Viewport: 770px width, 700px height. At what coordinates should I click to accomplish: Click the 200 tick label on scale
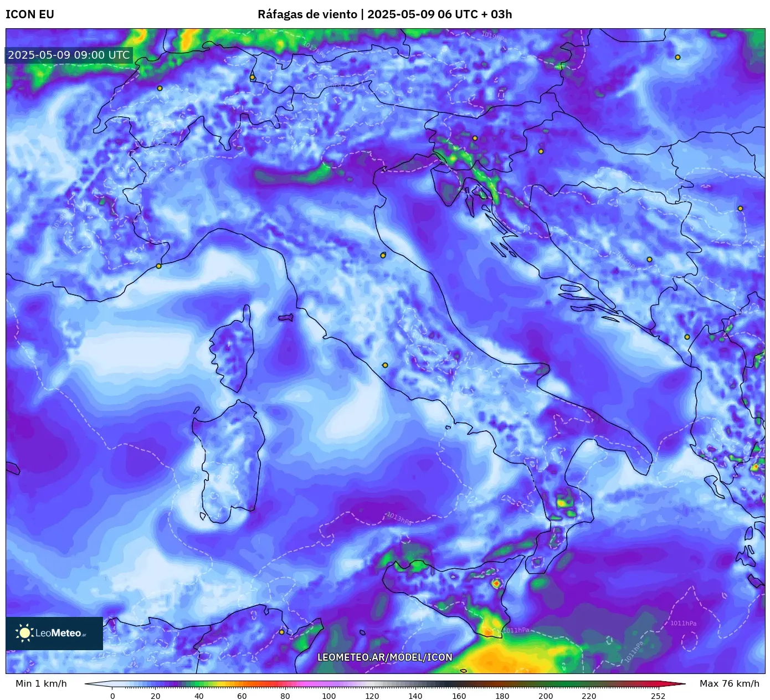546,696
